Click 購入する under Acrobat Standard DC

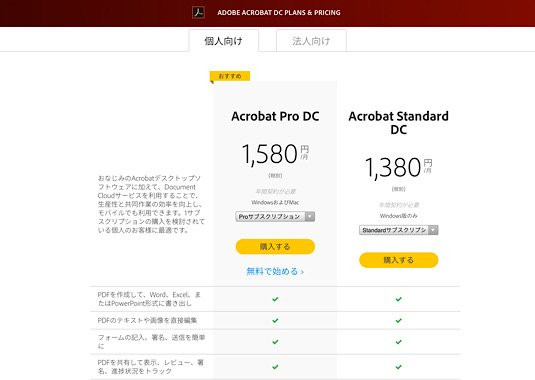(x=399, y=260)
